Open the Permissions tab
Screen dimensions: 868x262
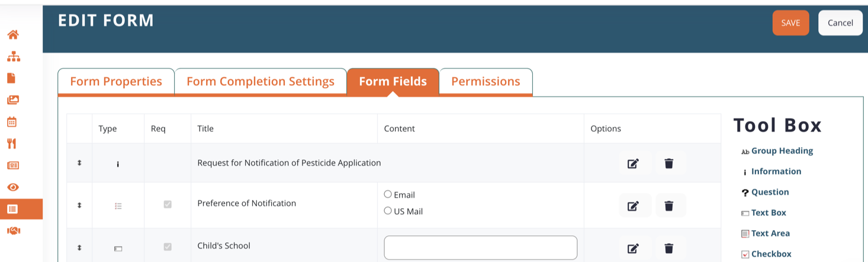tap(486, 82)
